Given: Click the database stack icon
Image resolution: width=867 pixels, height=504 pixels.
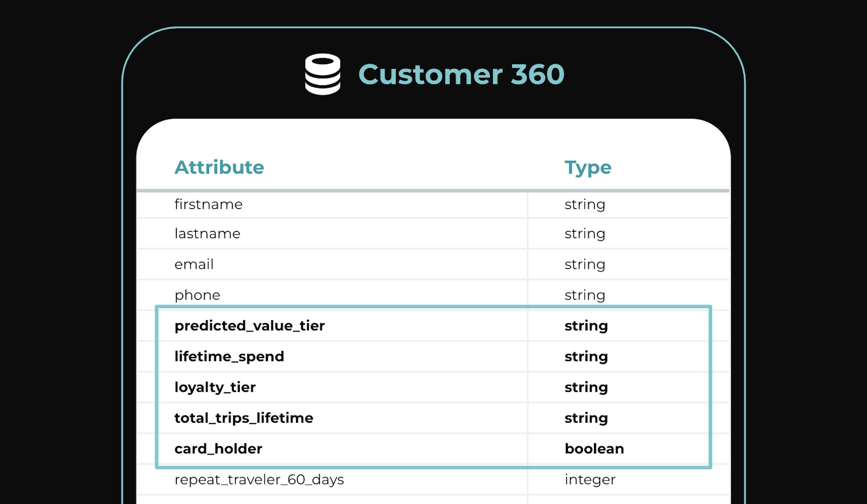Looking at the screenshot, I should pos(322,74).
